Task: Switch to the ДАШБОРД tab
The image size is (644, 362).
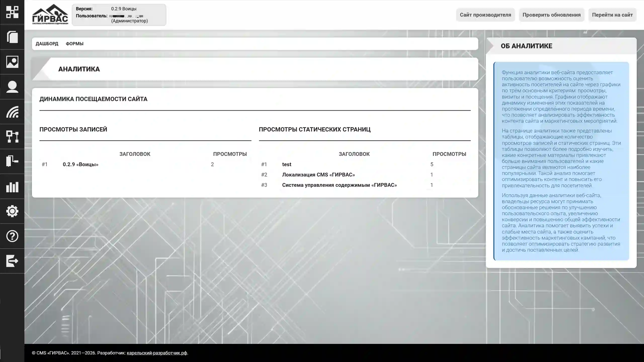Action: (x=47, y=43)
